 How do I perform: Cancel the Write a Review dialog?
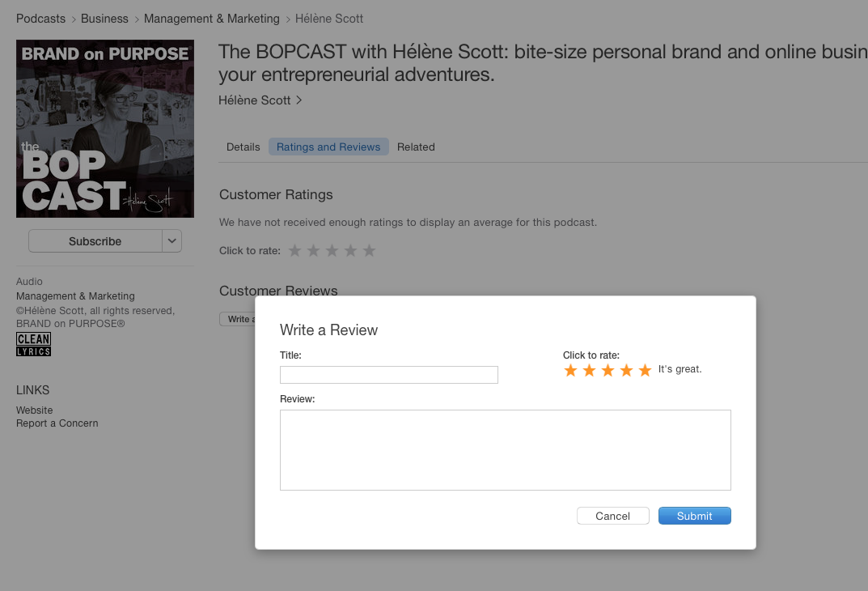coord(613,516)
